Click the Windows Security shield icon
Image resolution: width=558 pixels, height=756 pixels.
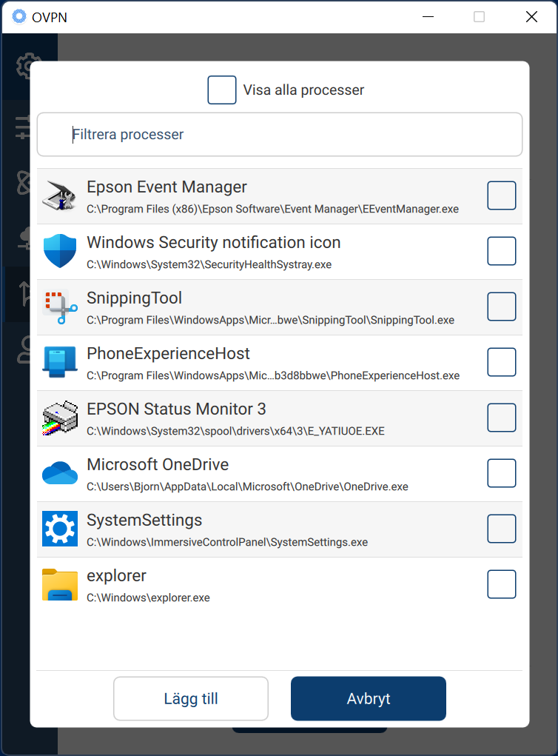[x=60, y=251]
